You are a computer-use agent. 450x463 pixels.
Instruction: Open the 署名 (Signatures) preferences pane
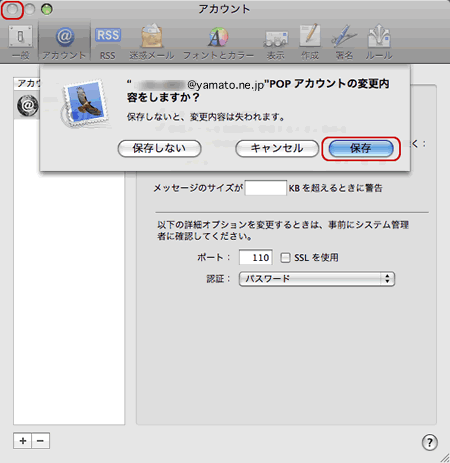coord(344,42)
